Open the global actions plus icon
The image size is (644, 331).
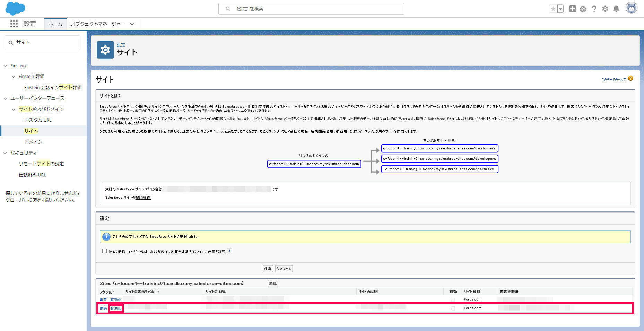tap(573, 9)
